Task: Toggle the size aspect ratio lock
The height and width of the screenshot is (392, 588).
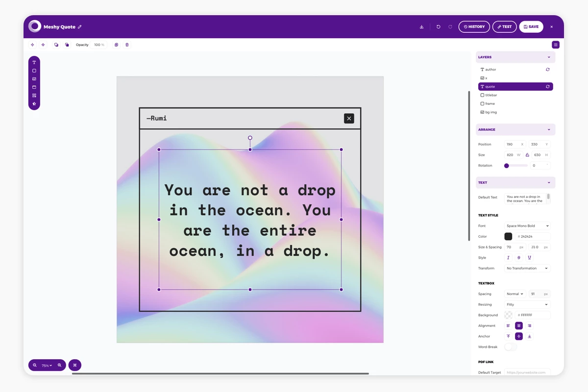Action: [x=527, y=155]
